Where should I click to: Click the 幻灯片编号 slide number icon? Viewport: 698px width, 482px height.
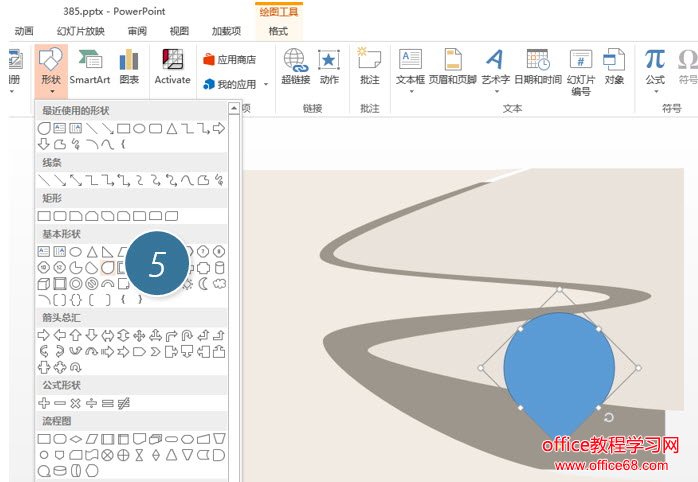581,70
